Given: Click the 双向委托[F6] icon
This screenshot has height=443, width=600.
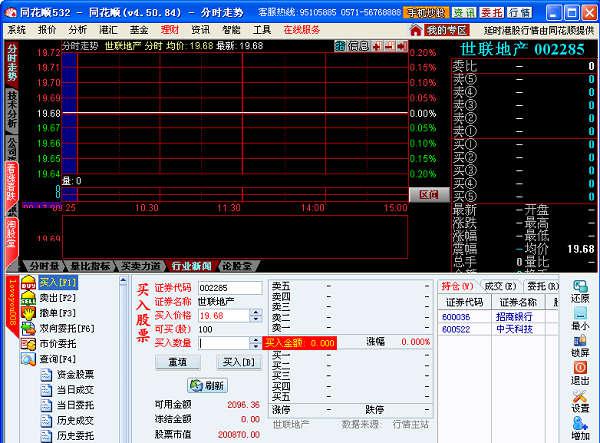Looking at the screenshot, I should (28, 329).
